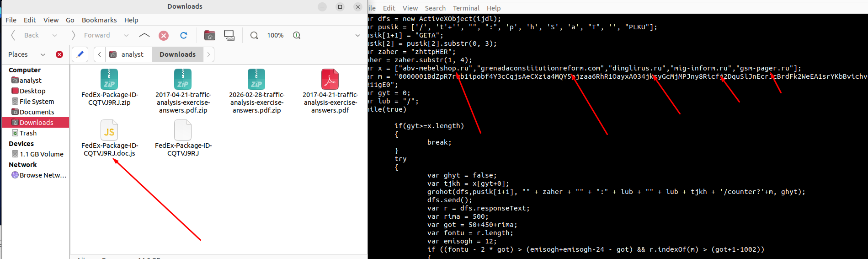This screenshot has width=868, height=259.
Task: Click the 100% zoom level label
Action: click(275, 35)
